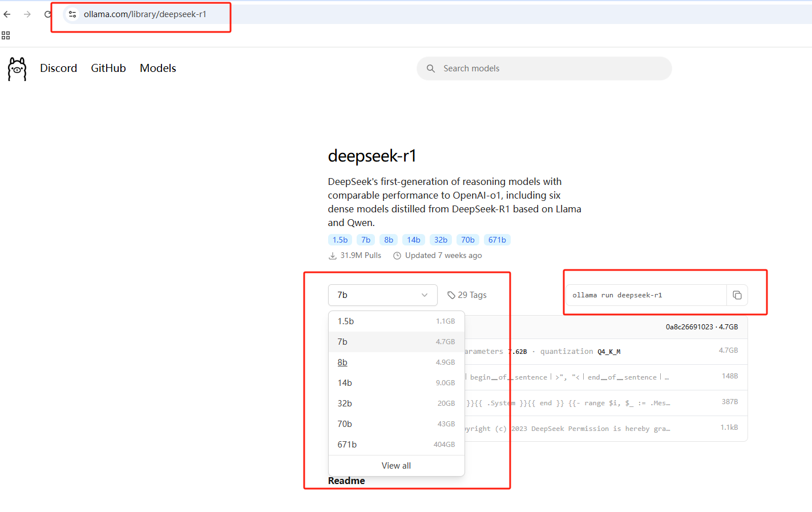Click the 7b size badge
The width and height of the screenshot is (812, 512).
pos(366,240)
